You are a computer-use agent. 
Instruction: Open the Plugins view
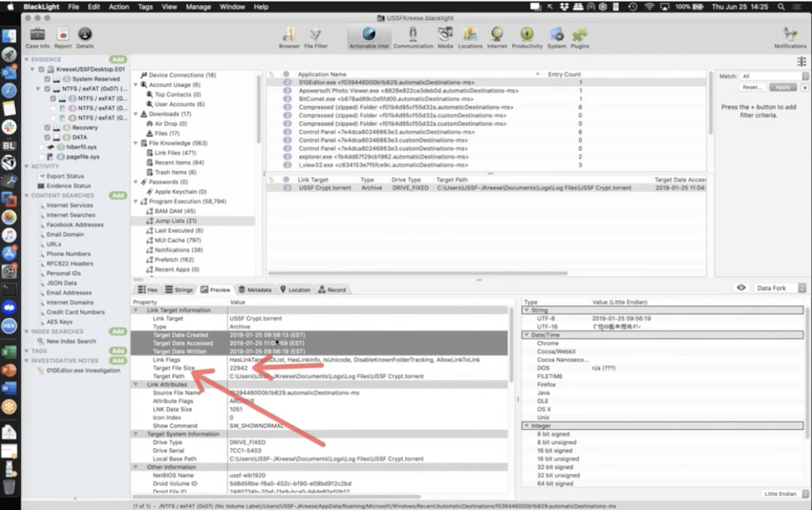(x=580, y=38)
